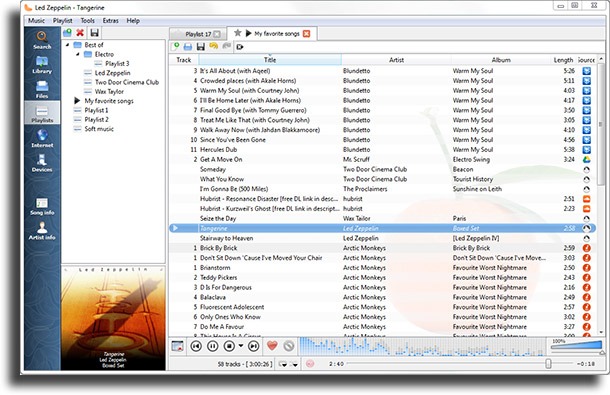Collapse the Electro folder

[77, 54]
